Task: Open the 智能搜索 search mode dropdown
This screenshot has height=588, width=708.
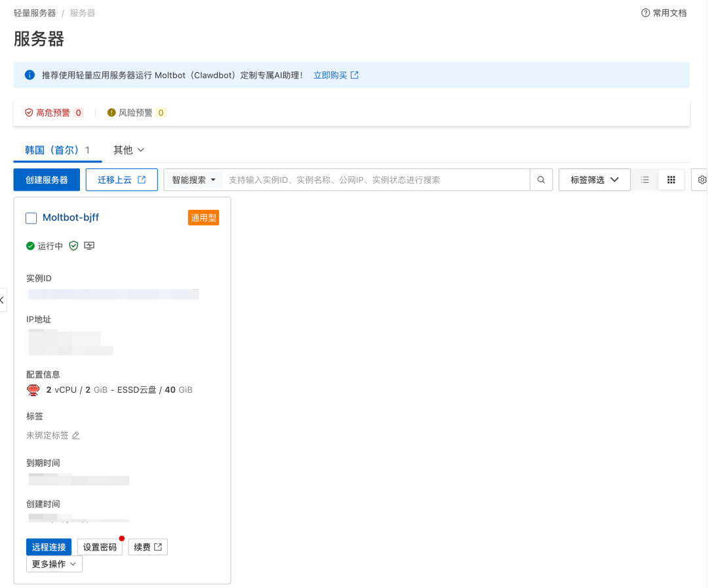Action: coord(193,179)
